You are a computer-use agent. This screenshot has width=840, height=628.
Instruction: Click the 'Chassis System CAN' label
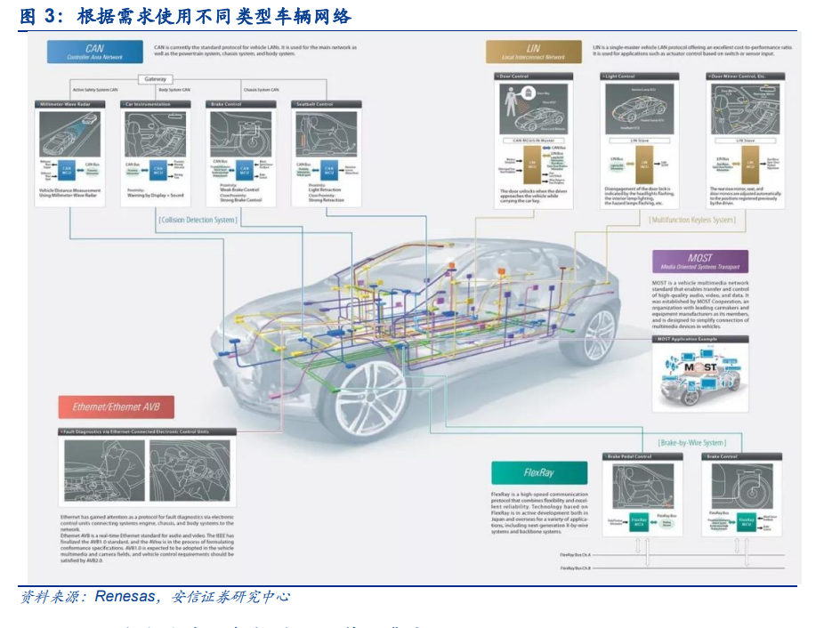pyautogui.click(x=262, y=90)
